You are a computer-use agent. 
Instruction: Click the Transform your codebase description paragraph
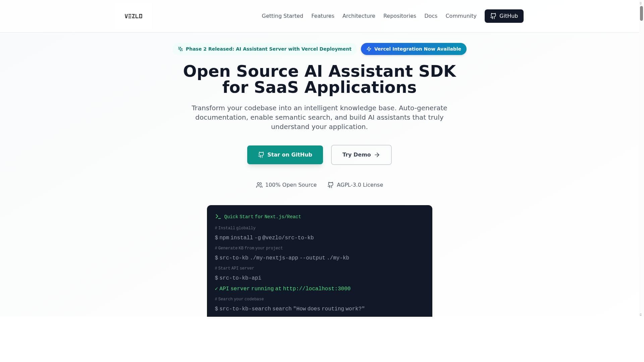click(x=319, y=117)
